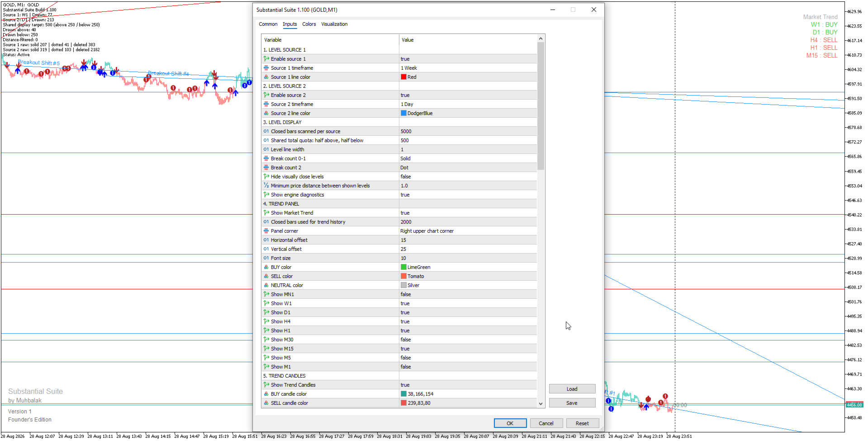Open Show M15 value dropdown
Viewport: 868px width, 441px height.
tap(468, 349)
